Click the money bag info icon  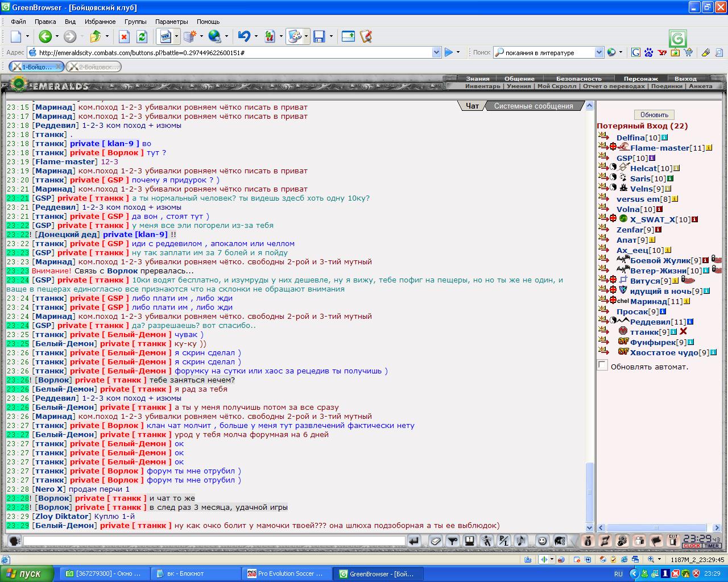588,541
